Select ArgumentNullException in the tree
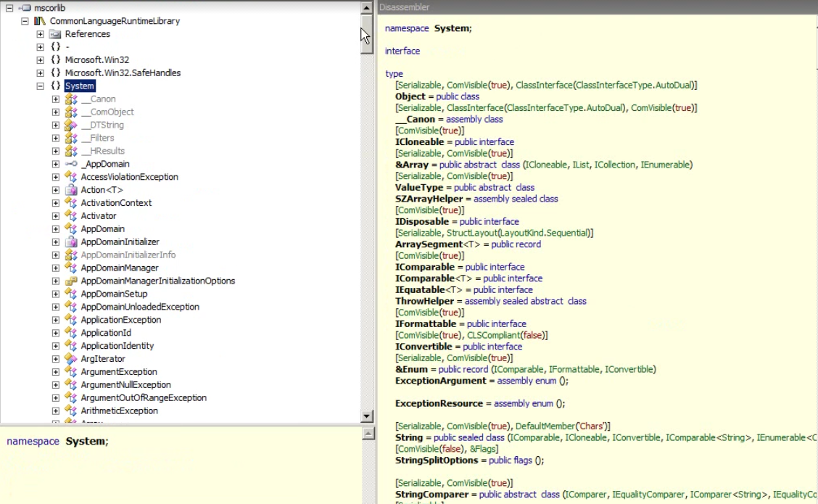The image size is (818, 504). (x=125, y=385)
